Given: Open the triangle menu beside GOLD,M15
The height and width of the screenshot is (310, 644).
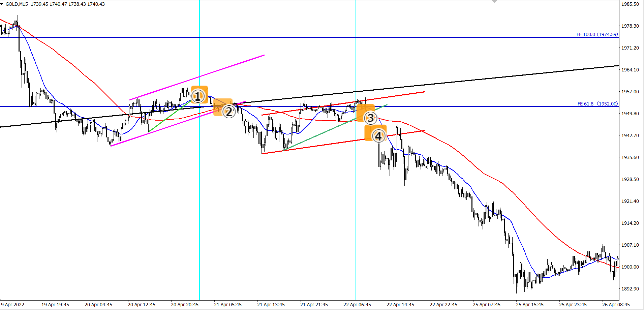Looking at the screenshot, I should coord(2,4).
